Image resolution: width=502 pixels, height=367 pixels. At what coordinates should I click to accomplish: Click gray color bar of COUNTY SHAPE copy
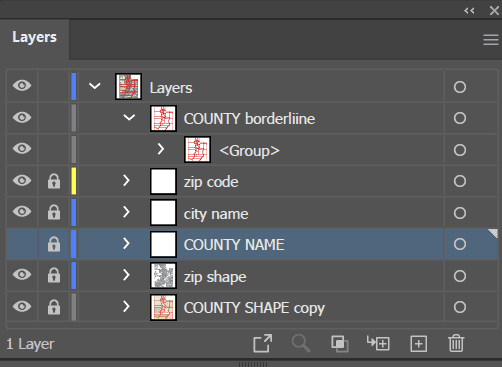point(74,307)
